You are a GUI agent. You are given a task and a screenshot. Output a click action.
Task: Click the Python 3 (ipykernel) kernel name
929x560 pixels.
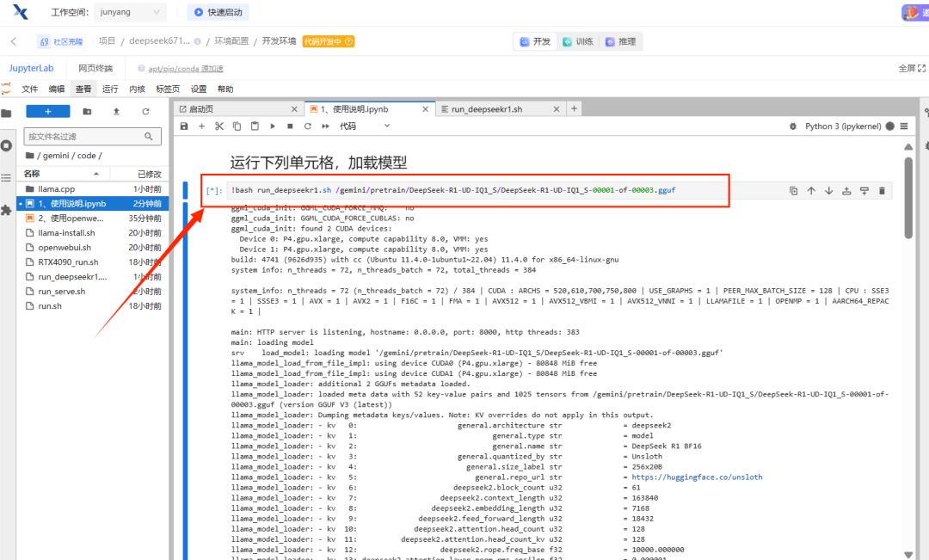842,126
